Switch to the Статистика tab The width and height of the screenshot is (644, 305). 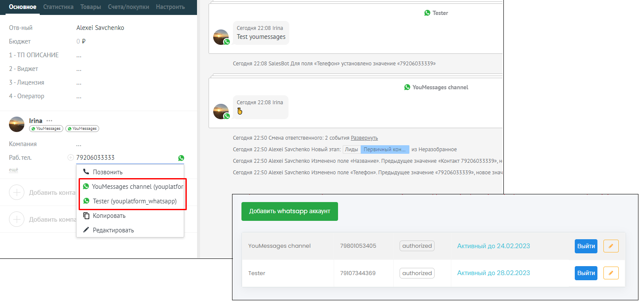58,7
